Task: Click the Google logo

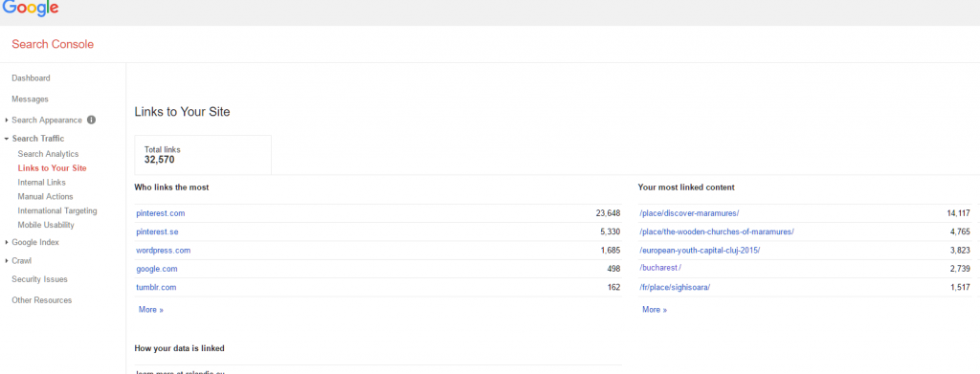Action: click(x=30, y=8)
